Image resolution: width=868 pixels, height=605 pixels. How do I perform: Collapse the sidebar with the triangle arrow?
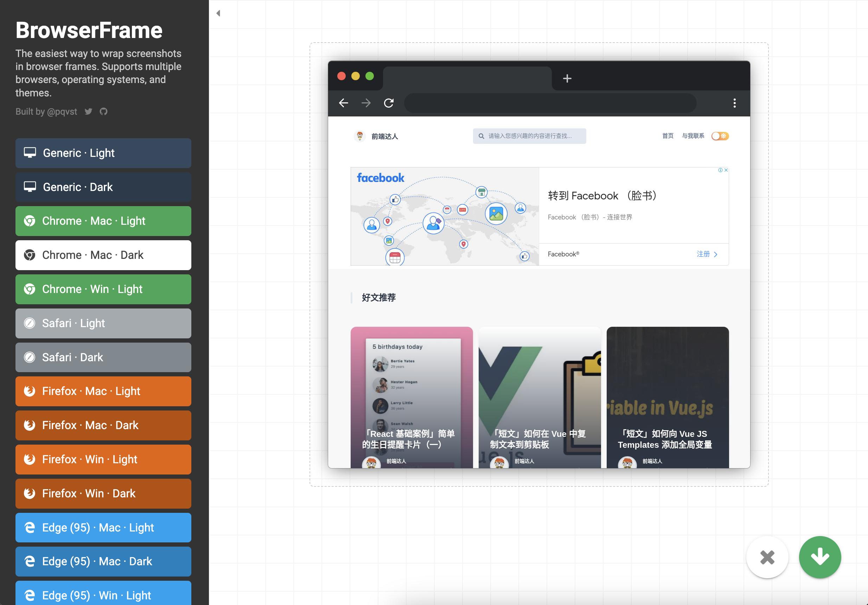coord(218,13)
